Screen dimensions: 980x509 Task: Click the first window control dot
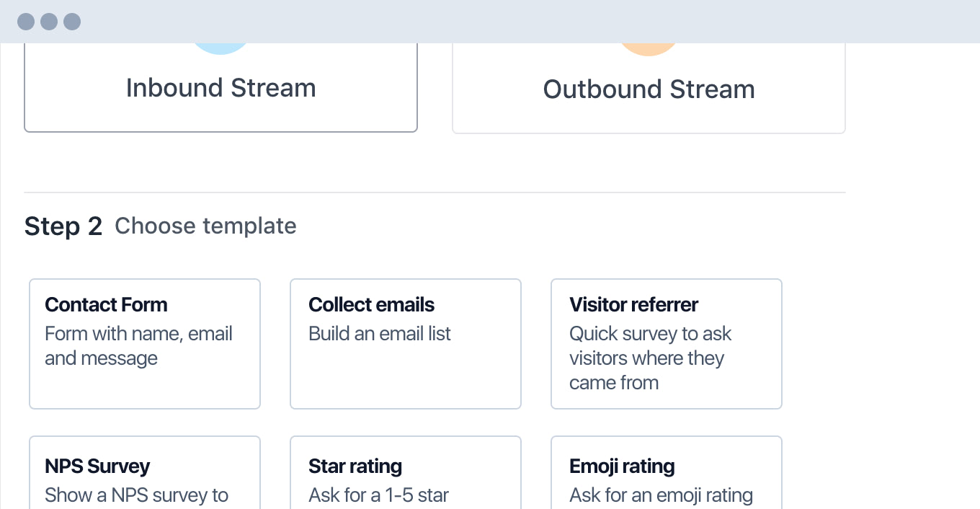[x=26, y=22]
